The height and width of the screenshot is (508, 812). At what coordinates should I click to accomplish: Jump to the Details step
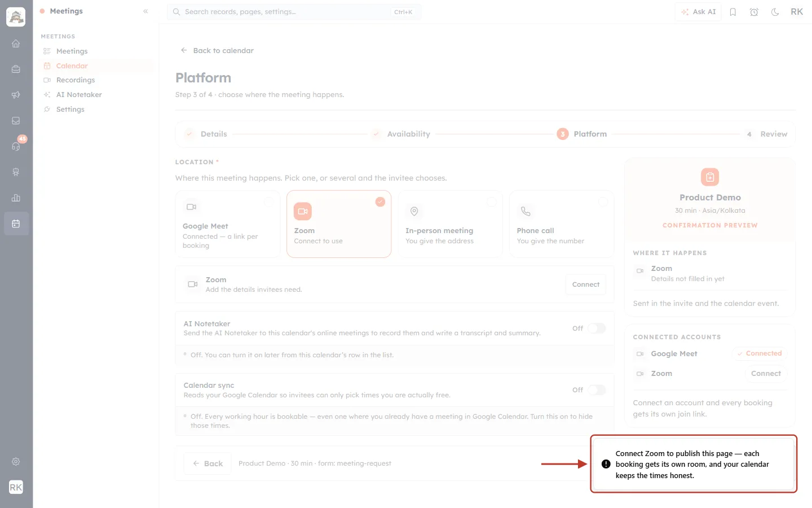[x=206, y=134]
